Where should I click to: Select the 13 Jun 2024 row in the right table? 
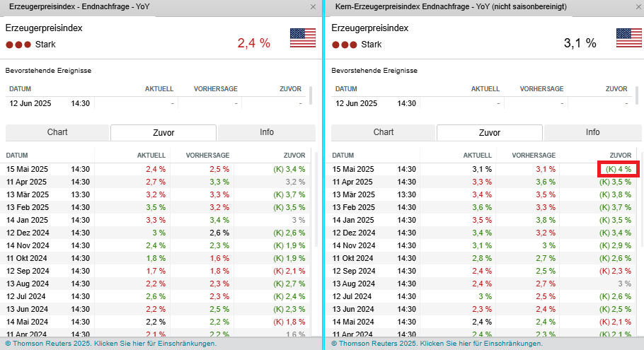coord(482,309)
